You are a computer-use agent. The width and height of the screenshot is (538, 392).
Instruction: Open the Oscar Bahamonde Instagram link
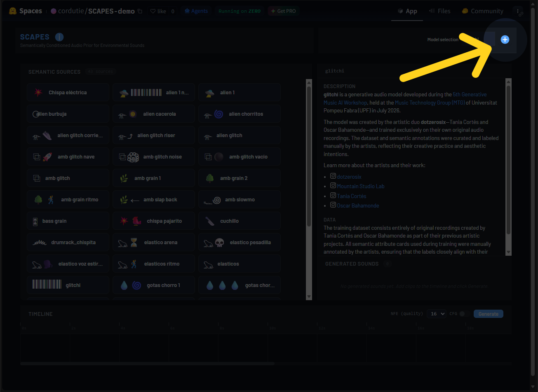coord(358,206)
